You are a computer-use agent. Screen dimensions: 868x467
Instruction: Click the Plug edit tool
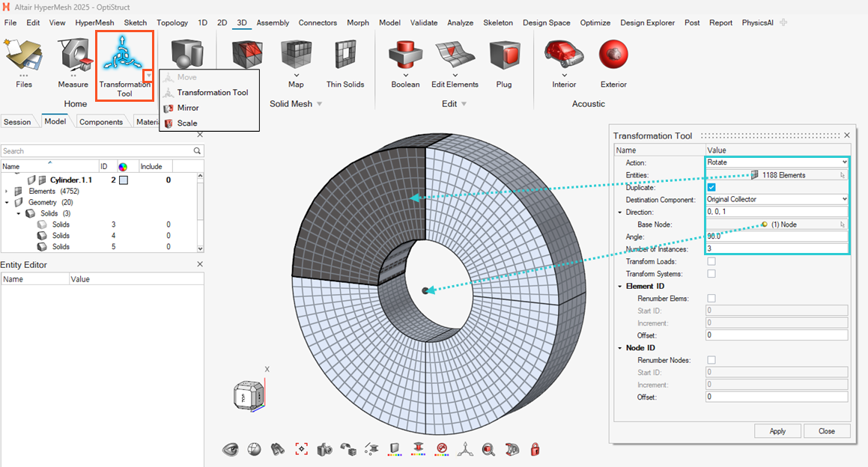click(504, 56)
